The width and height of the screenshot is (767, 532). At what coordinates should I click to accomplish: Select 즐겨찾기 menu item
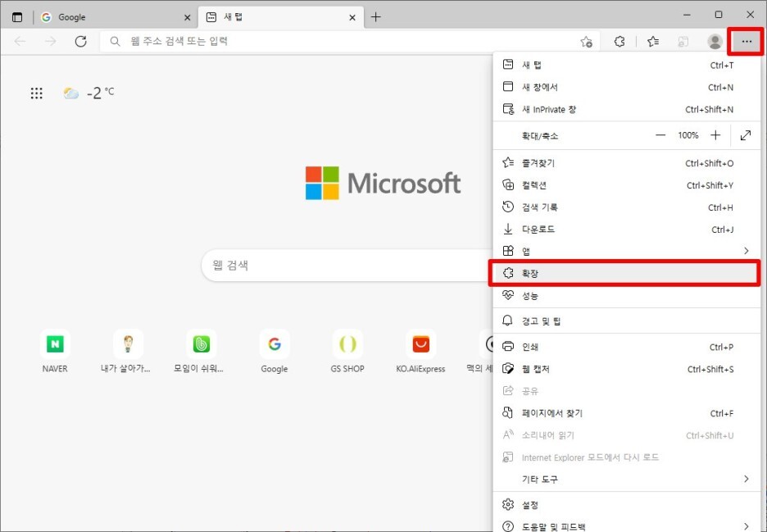627,163
